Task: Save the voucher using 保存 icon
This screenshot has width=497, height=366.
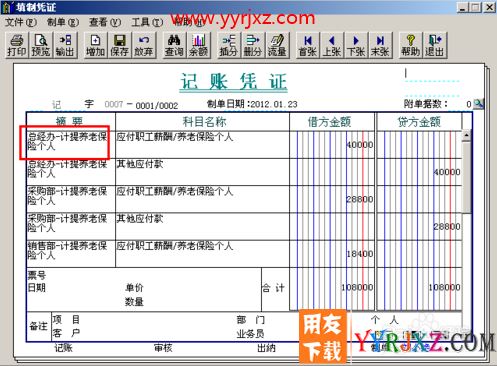Action: 119,45
